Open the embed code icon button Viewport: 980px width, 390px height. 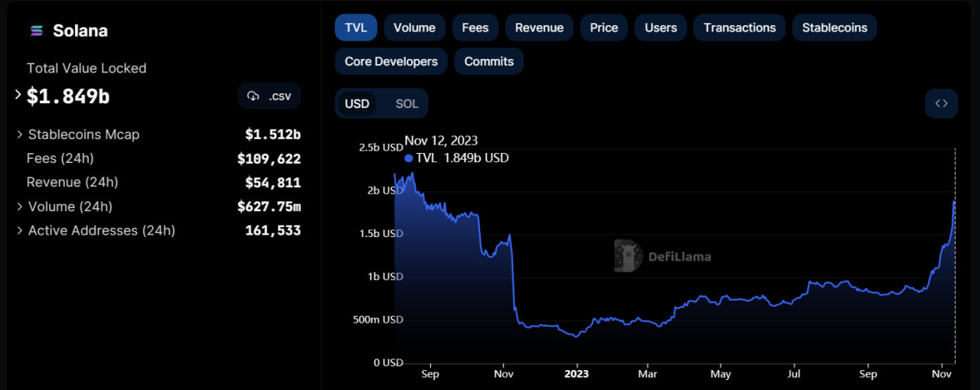pos(941,103)
